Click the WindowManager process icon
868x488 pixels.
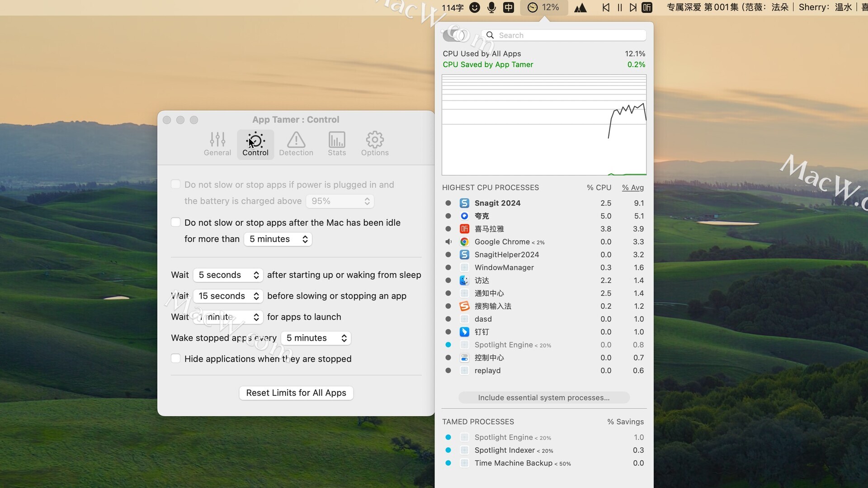click(x=464, y=267)
